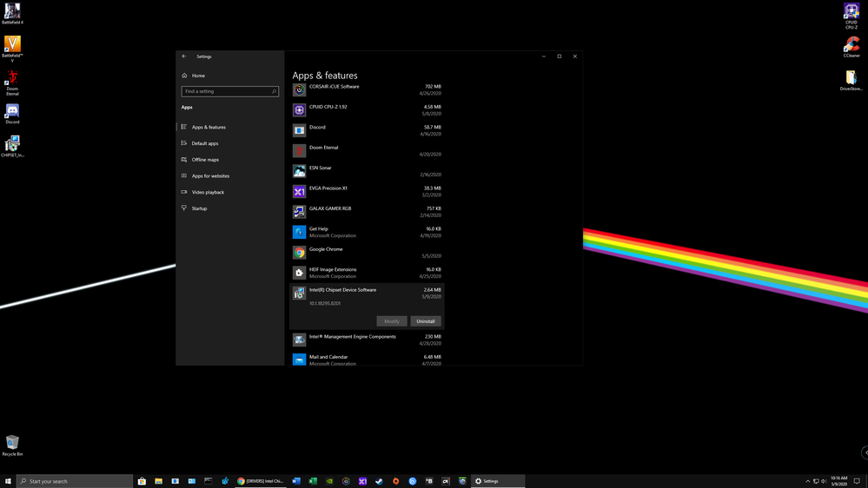This screenshot has height=488, width=868.
Task: Select HEIF Image Extensions app icon
Action: point(299,273)
